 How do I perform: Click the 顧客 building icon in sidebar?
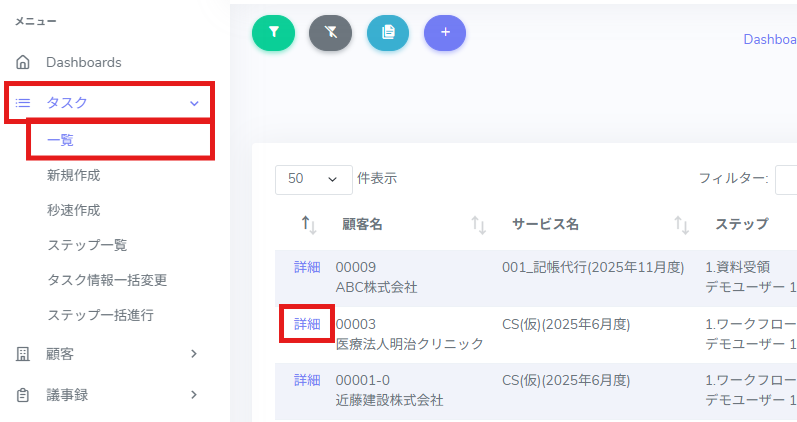pos(23,353)
